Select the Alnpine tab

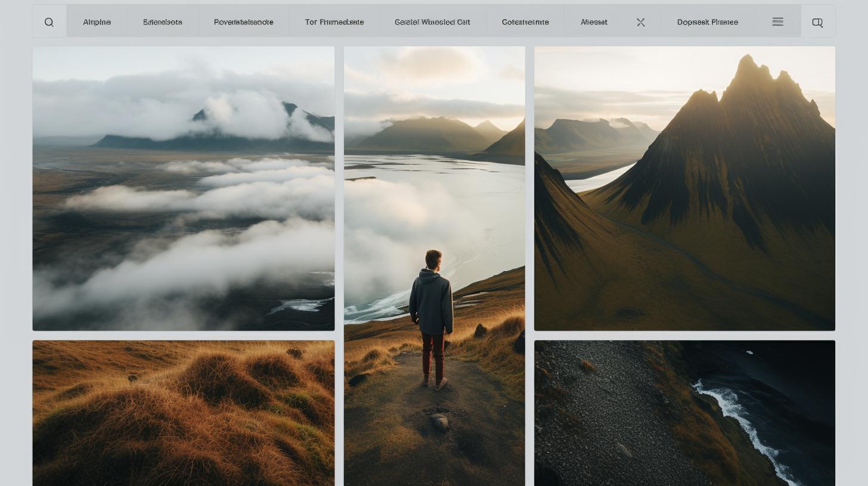tap(97, 22)
